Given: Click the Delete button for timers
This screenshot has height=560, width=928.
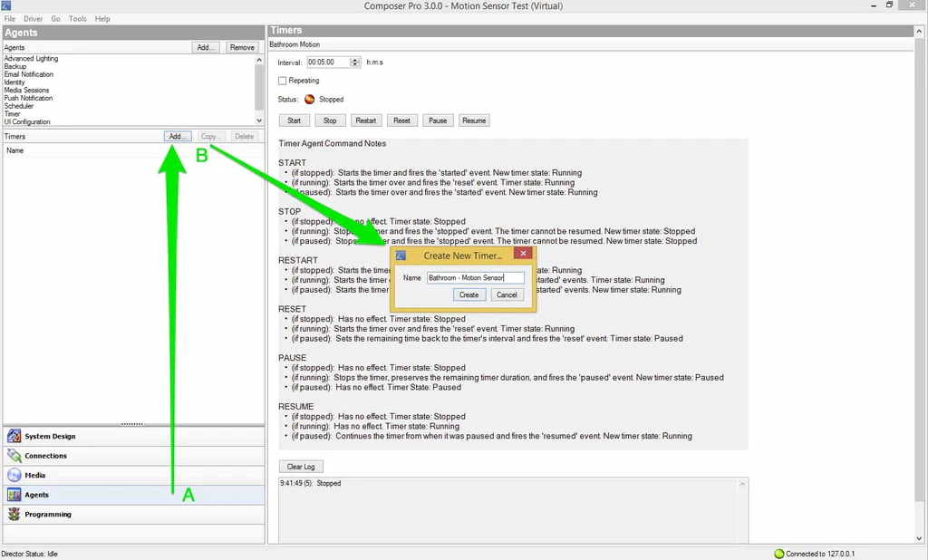Looking at the screenshot, I should click(245, 136).
